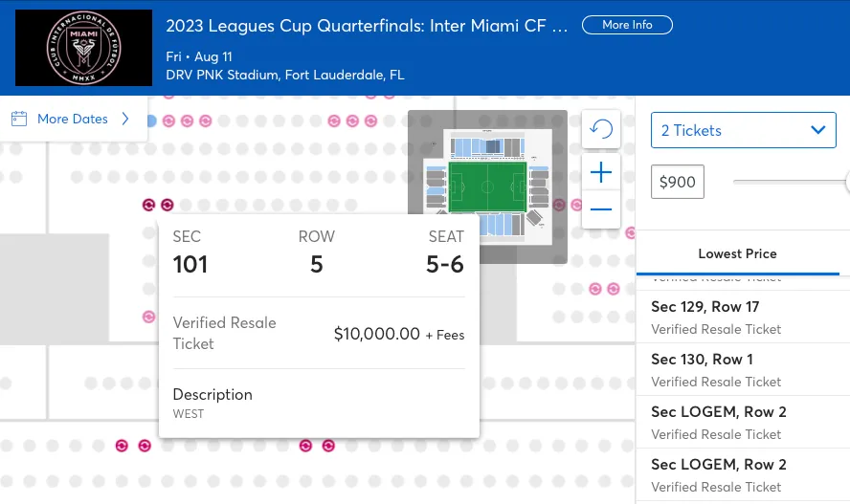
Task: Click the chevron arrow next to More Dates
Action: point(124,120)
